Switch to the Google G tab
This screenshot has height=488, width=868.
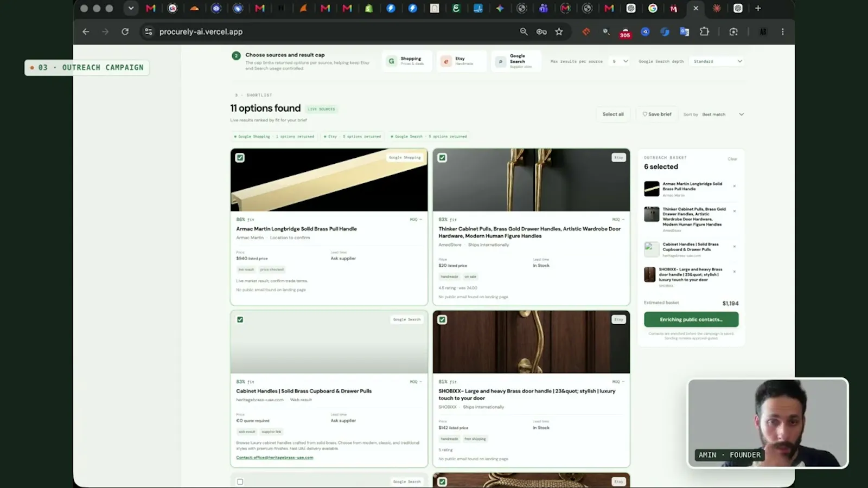pos(653,8)
